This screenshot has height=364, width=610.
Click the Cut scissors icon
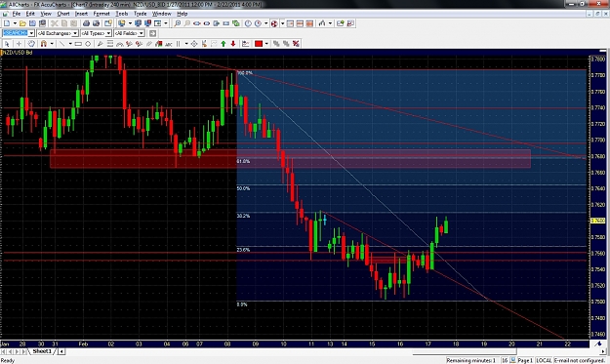point(55,23)
